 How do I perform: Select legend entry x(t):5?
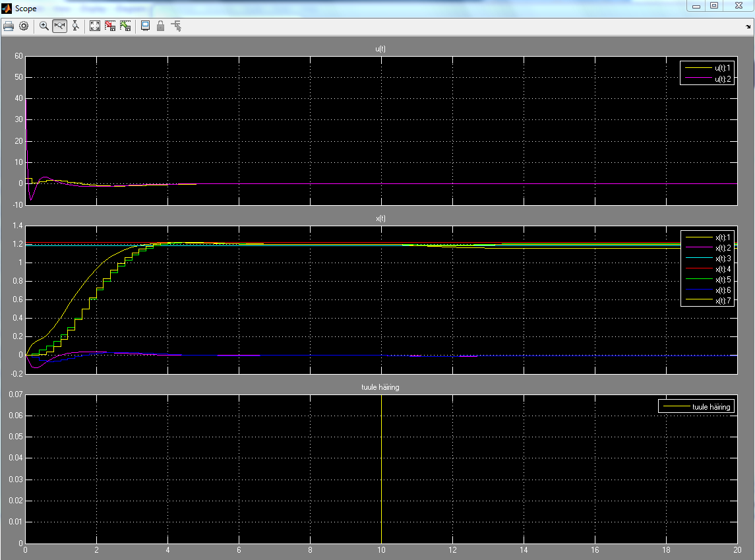pos(708,280)
